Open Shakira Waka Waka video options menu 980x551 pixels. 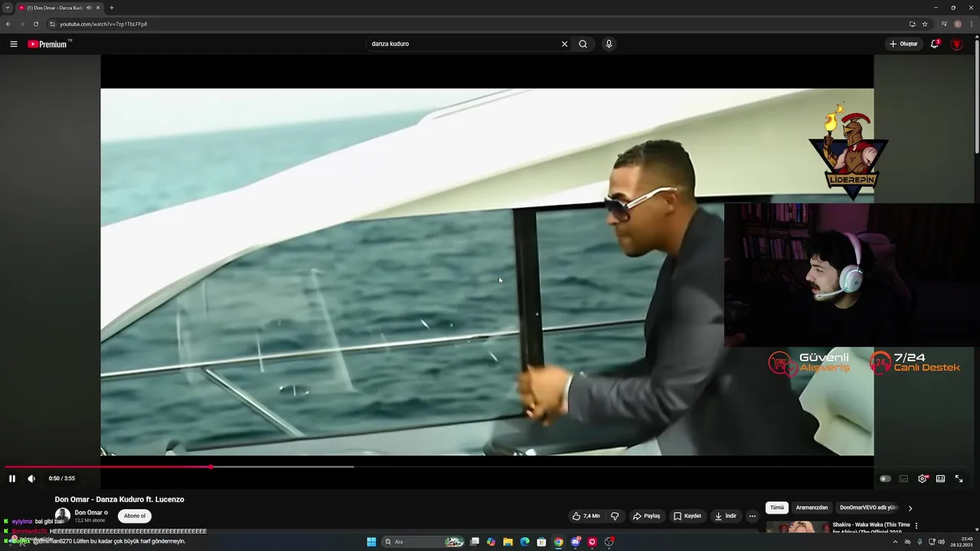(x=916, y=526)
